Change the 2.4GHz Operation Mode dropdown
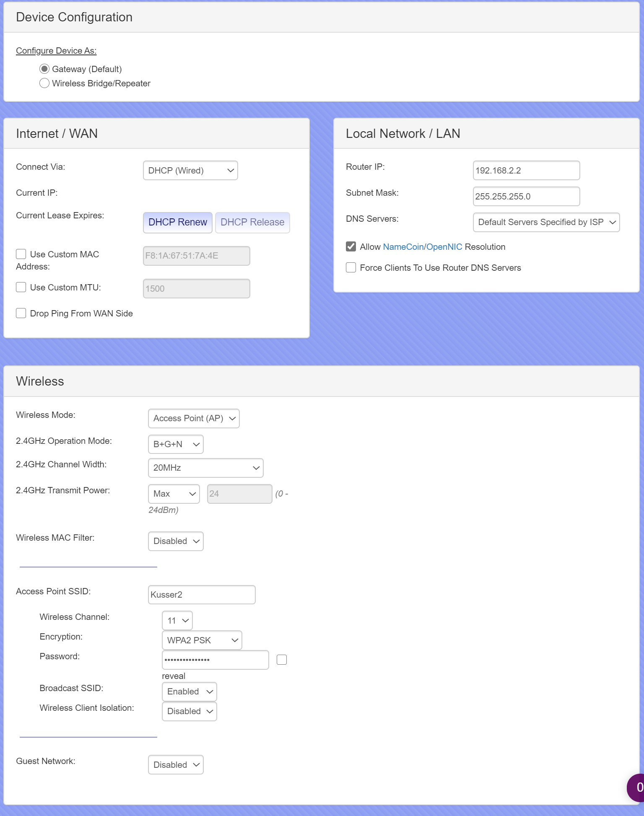644x816 pixels. [176, 444]
